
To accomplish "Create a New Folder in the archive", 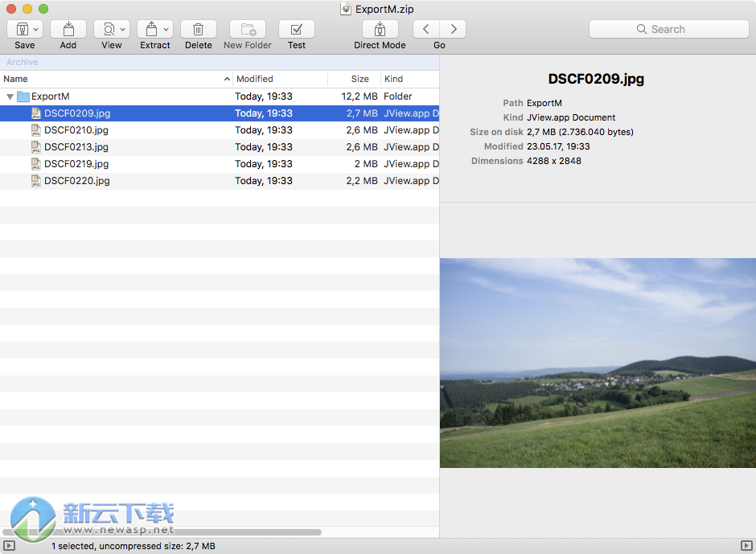I will 247,28.
